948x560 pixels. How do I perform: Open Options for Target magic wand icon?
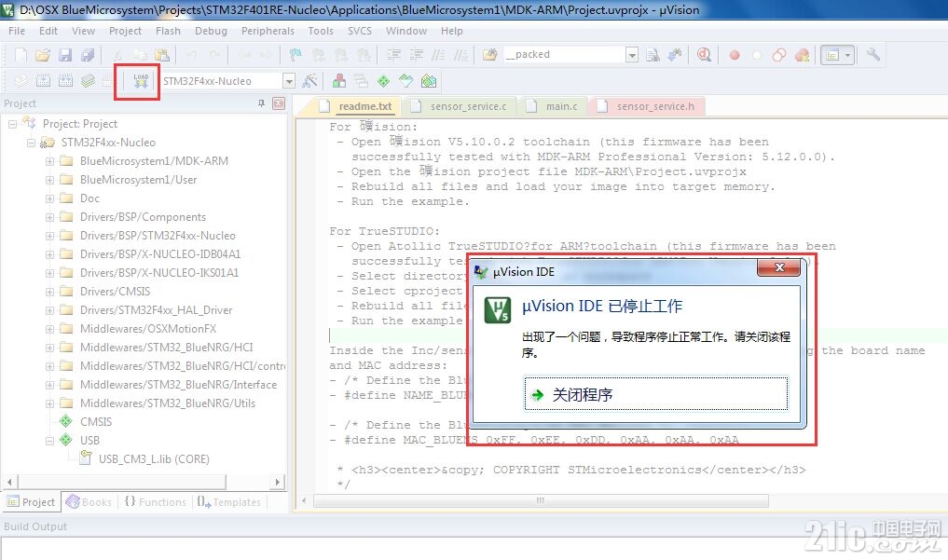309,81
